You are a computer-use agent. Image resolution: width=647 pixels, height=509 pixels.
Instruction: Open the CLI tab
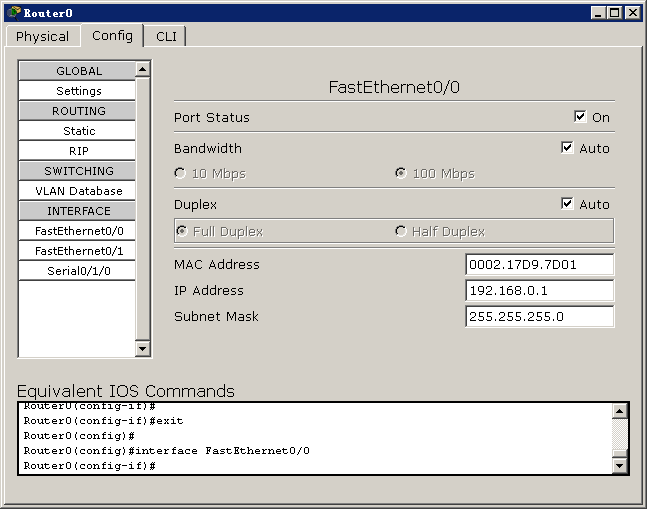tap(165, 36)
